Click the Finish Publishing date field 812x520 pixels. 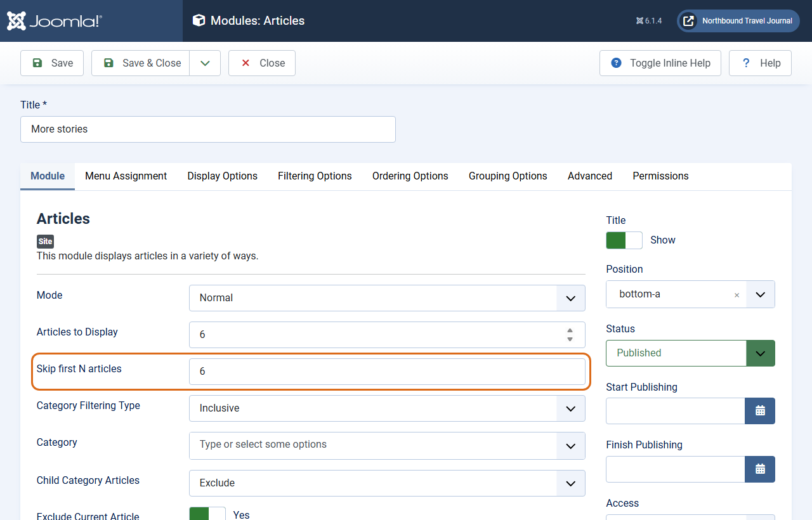point(675,469)
